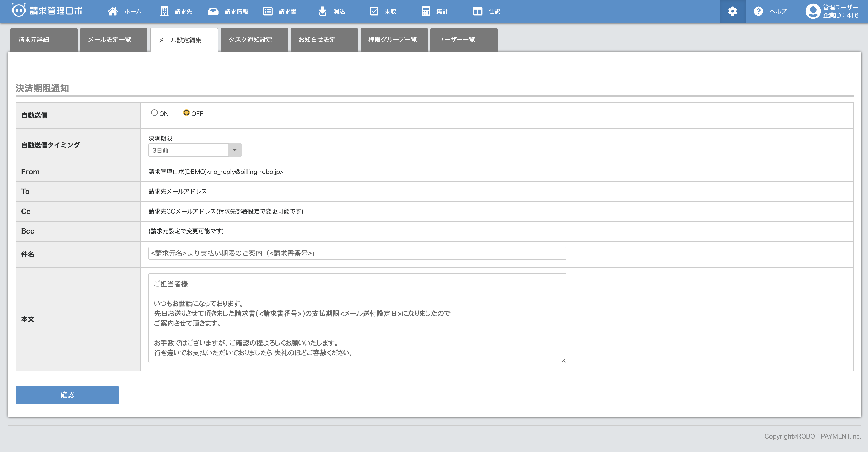
Task: Open the 集計 calculator icon
Action: [x=426, y=11]
